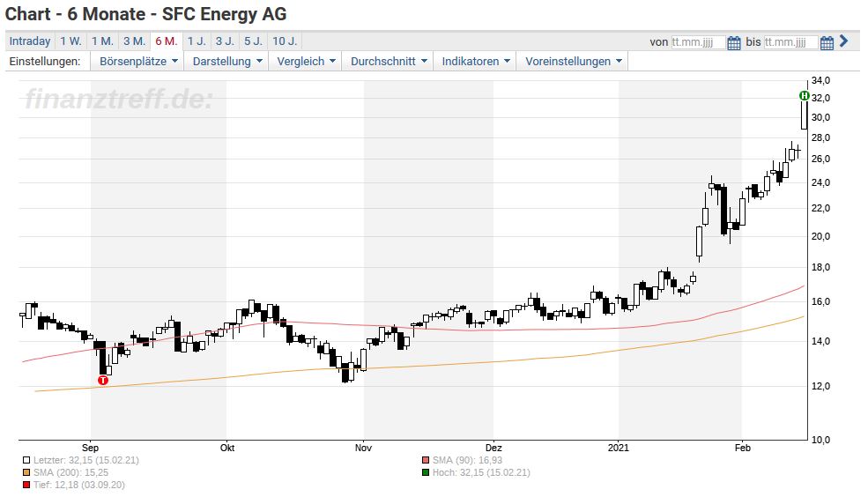868x497 pixels.
Task: Click the orange SMA (200) legend swatch
Action: pos(26,472)
